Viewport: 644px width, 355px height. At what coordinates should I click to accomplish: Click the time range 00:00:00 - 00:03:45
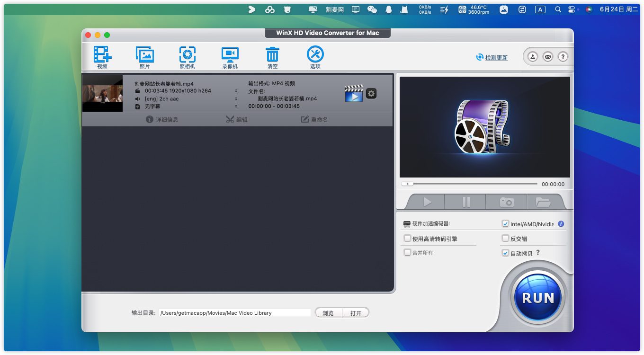coord(274,106)
